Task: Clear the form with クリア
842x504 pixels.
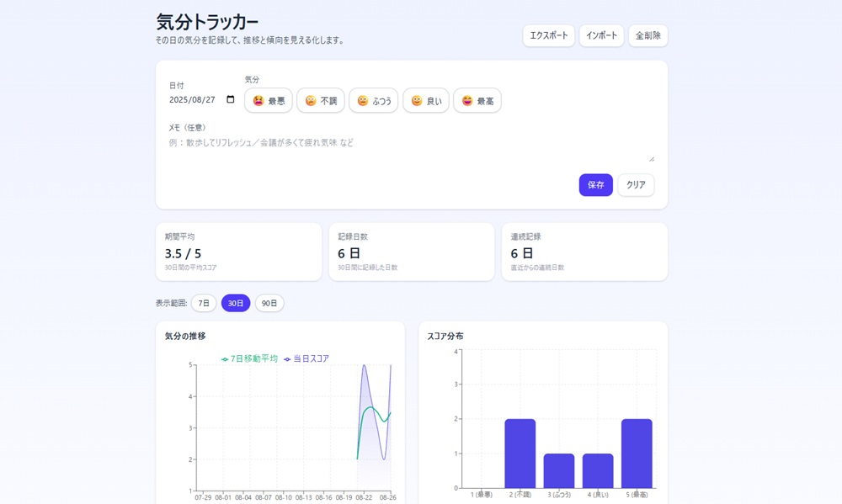Action: coord(636,185)
